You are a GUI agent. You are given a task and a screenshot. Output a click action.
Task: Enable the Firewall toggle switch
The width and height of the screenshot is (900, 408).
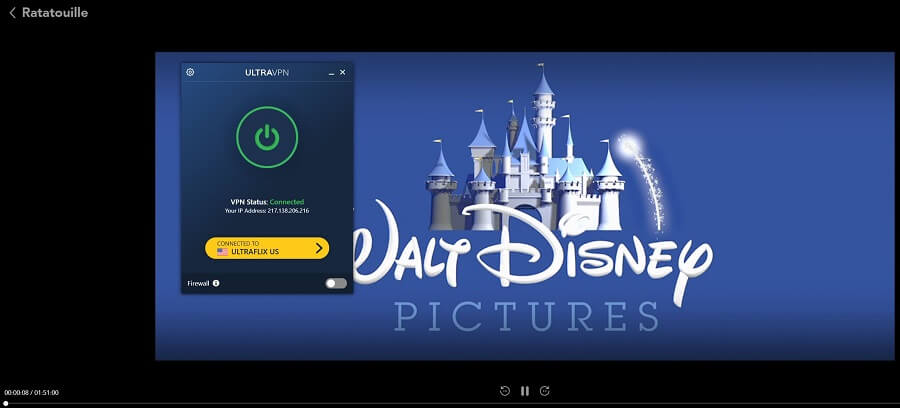pyautogui.click(x=336, y=283)
